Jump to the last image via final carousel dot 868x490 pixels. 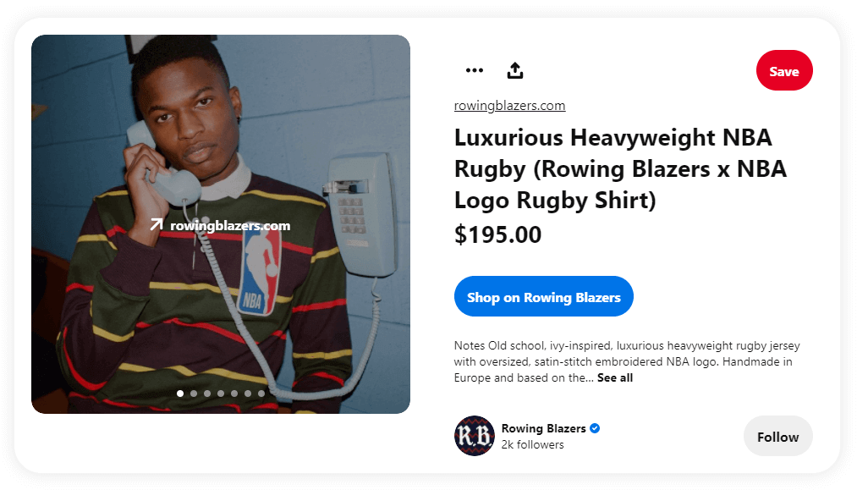(261, 393)
